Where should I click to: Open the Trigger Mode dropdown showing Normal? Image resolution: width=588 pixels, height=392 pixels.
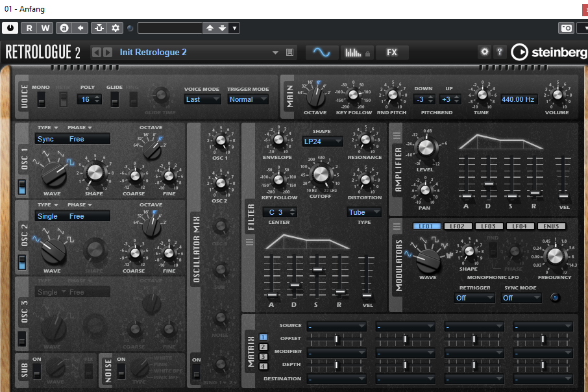[248, 99]
